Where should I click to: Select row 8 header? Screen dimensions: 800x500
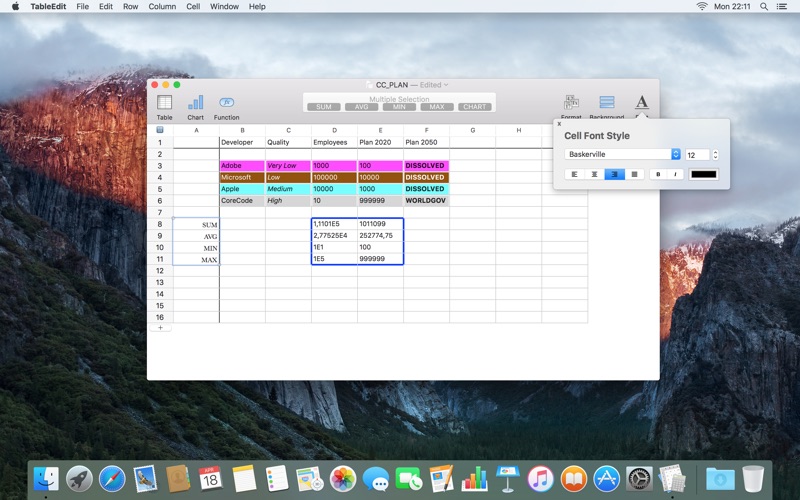pos(160,224)
